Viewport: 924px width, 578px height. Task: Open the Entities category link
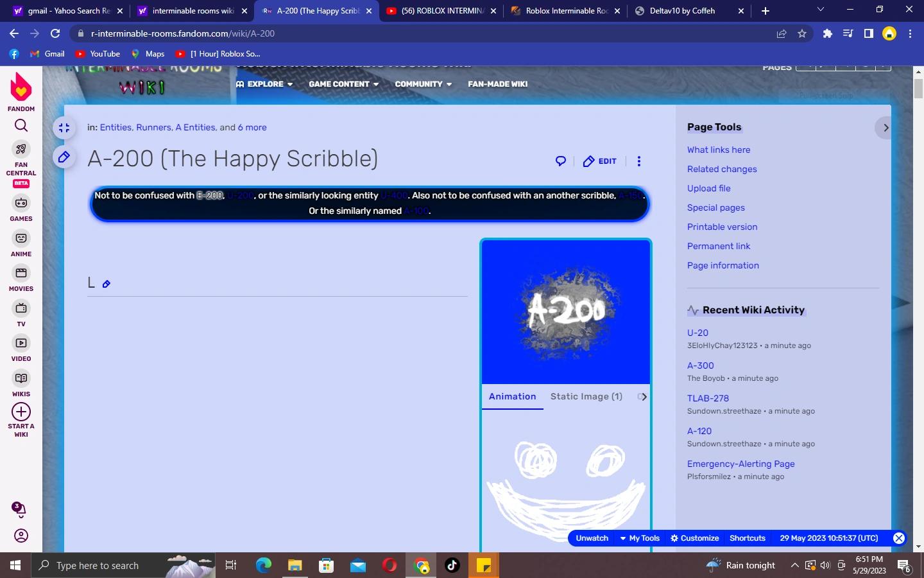tap(116, 128)
